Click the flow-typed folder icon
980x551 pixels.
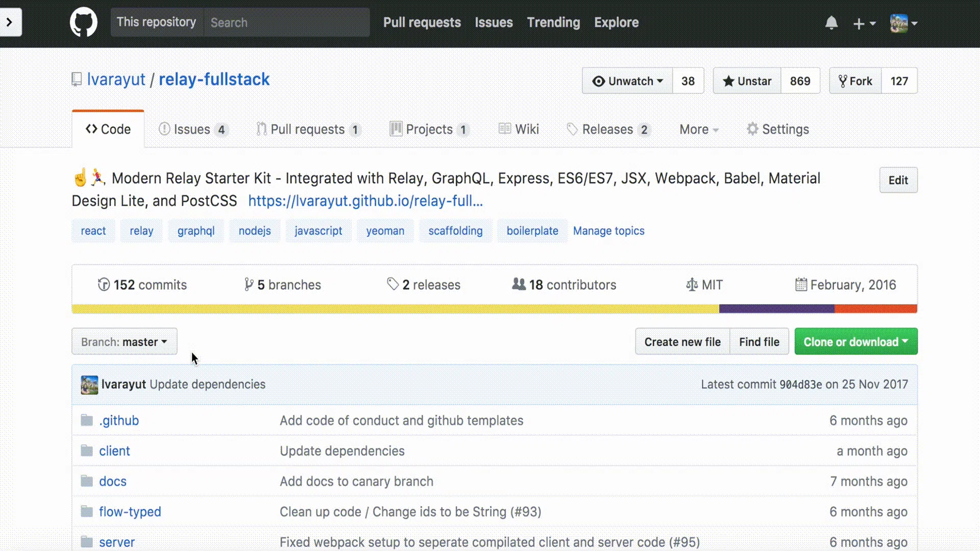point(87,511)
